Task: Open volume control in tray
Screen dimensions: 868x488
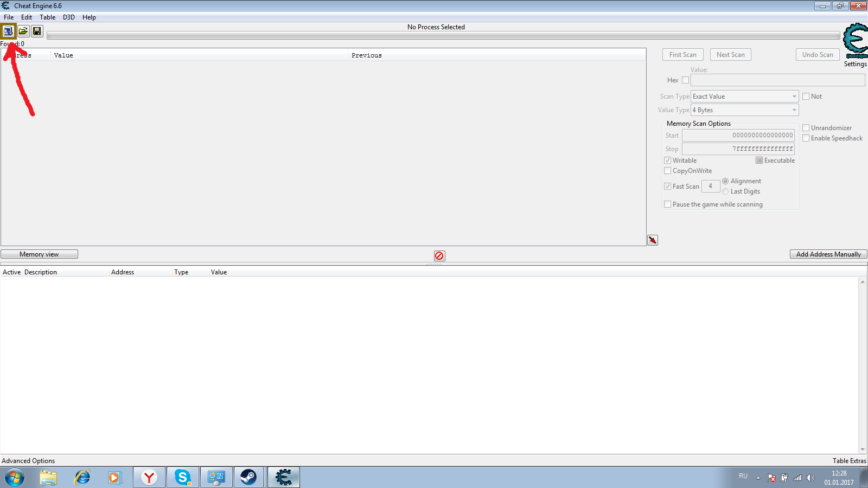Action: coord(810,478)
